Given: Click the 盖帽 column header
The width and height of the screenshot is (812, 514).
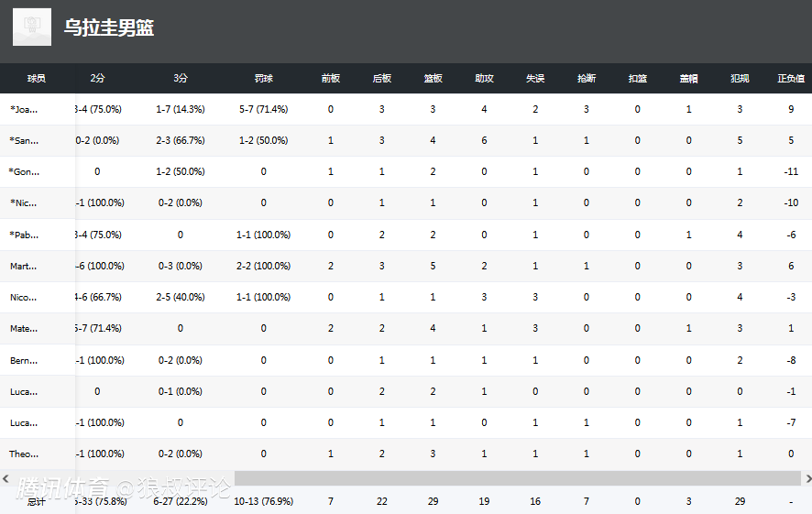Looking at the screenshot, I should [689, 78].
